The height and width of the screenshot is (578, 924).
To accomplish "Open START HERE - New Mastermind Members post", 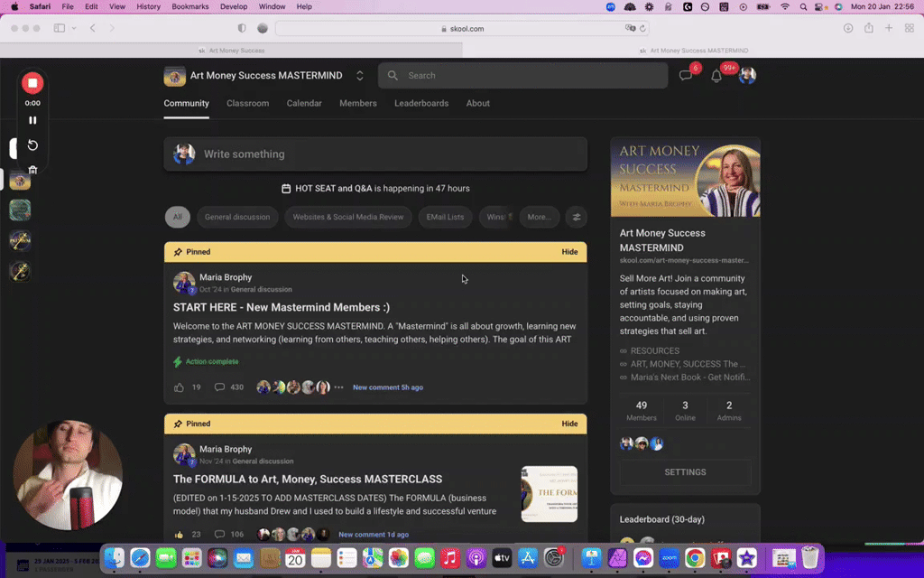I will click(282, 307).
